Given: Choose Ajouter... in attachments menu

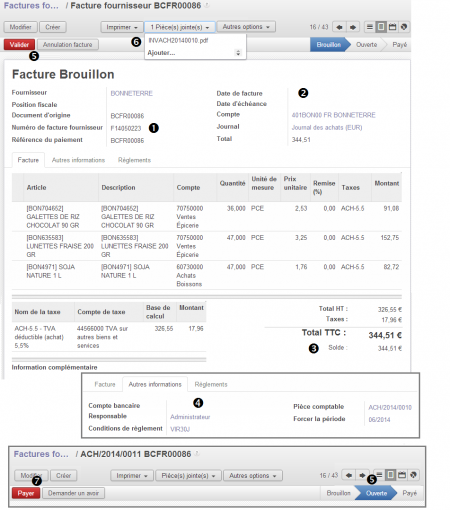Looking at the screenshot, I should pos(161,53).
